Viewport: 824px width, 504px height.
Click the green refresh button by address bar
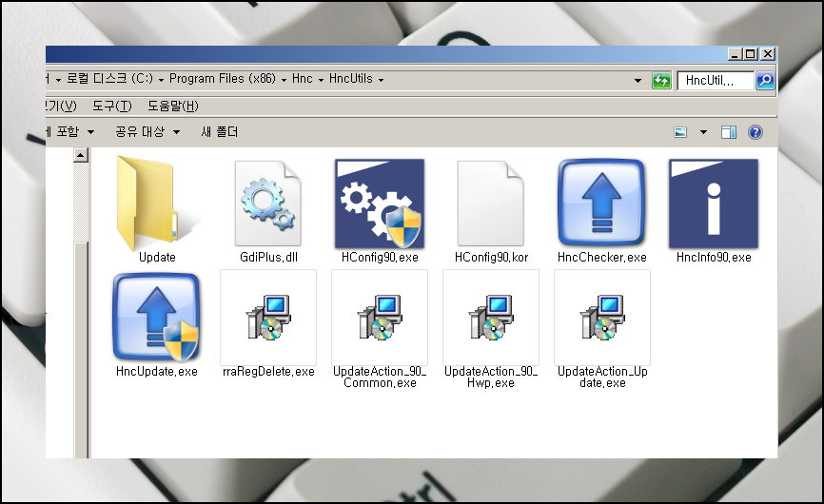(x=661, y=80)
